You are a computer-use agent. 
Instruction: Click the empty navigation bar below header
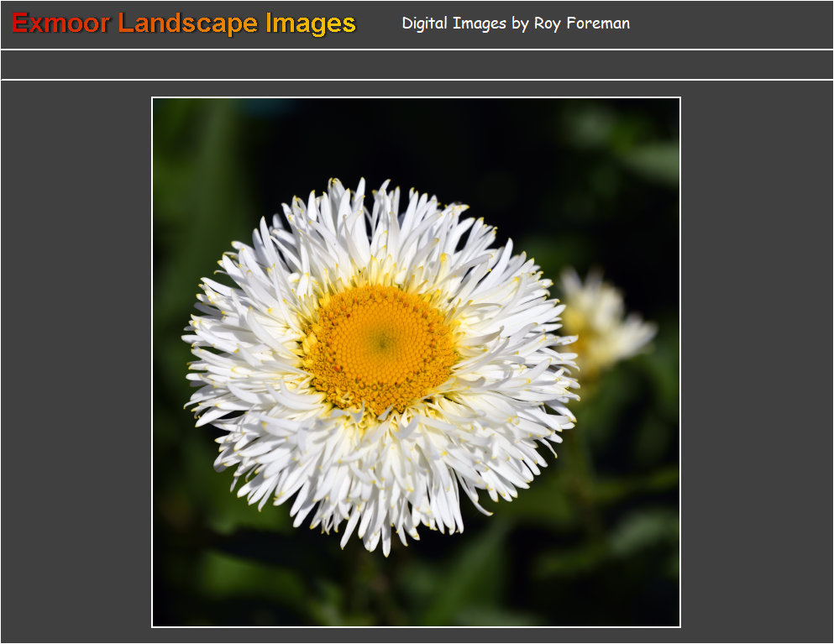(x=417, y=65)
